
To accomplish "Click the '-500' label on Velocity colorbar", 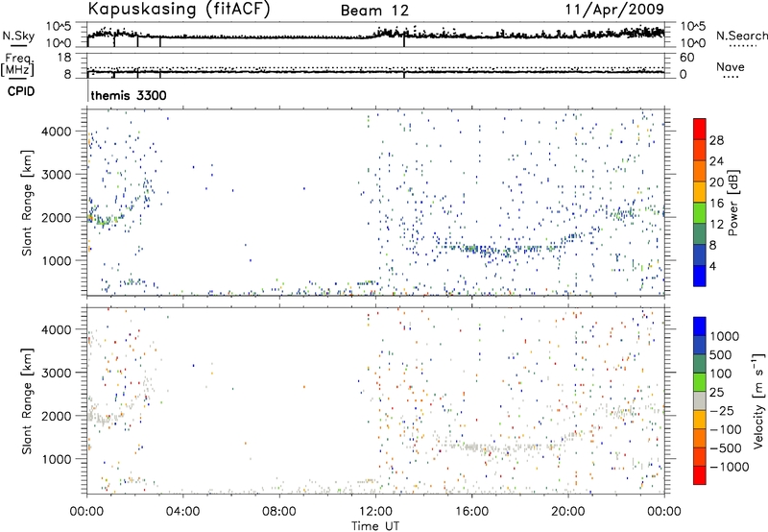I will coord(726,447).
